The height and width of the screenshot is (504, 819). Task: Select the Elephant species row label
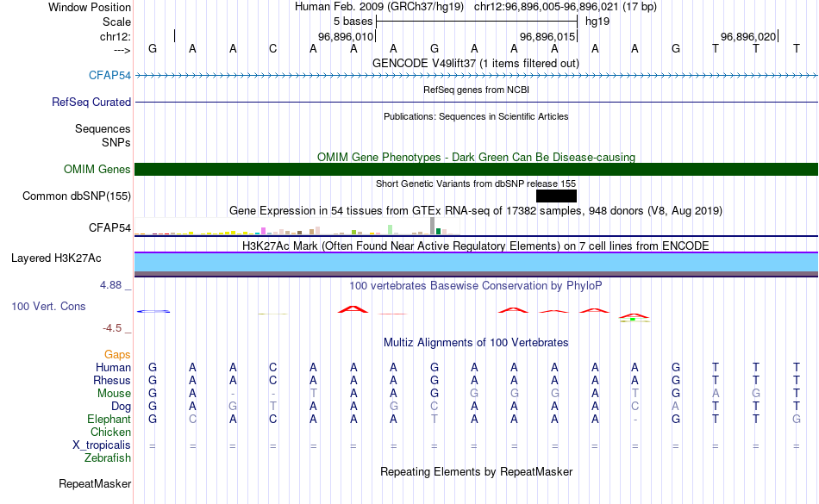coord(109,419)
